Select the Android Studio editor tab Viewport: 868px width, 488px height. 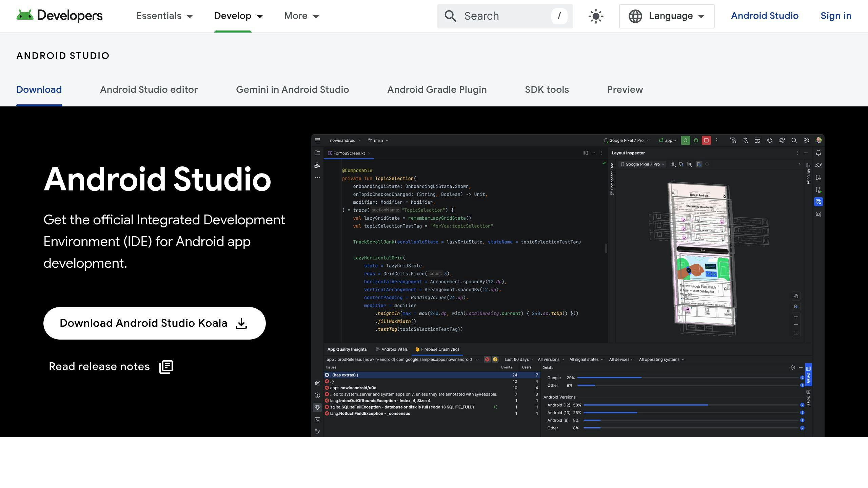[149, 89]
